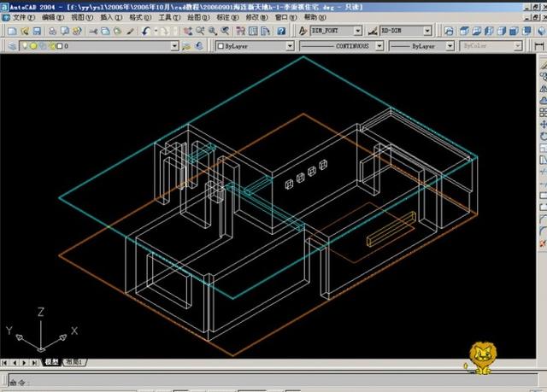The width and height of the screenshot is (547, 392).
Task: Open the 绘图(D) menu
Action: (x=198, y=17)
